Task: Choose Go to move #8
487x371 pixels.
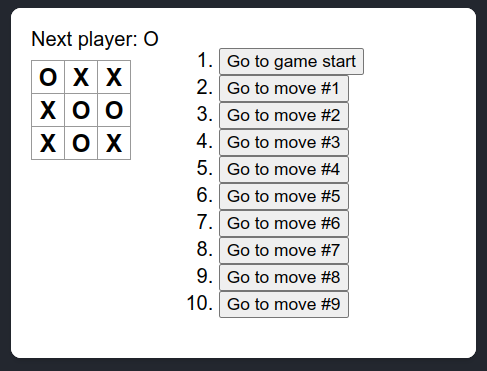Action: pos(284,277)
